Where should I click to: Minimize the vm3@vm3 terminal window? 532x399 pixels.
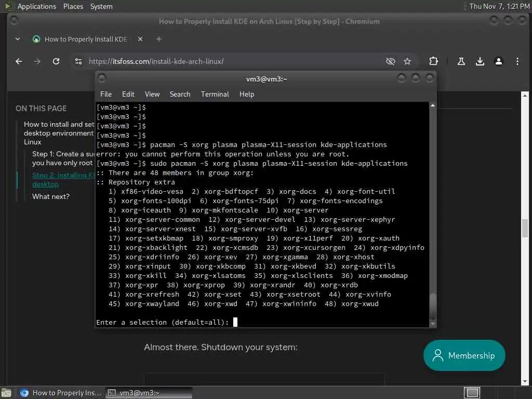[x=401, y=78]
